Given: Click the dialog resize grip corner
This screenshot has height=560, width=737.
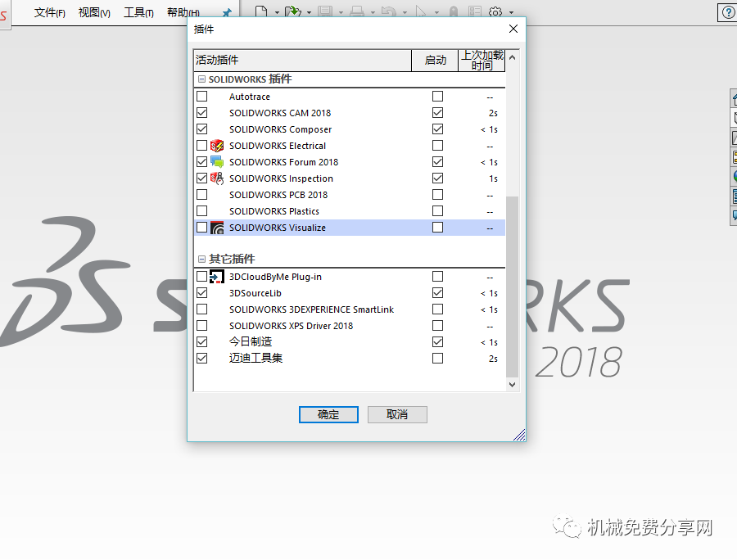Looking at the screenshot, I should (519, 435).
